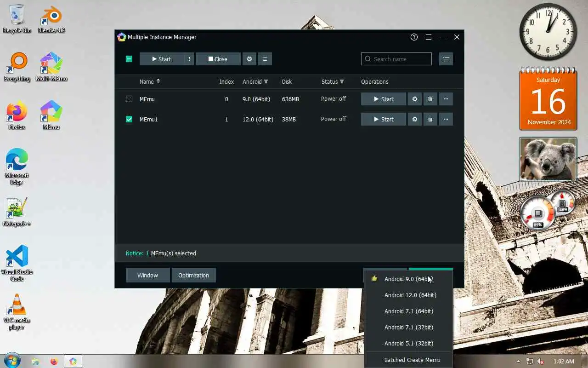588x368 pixels.
Task: Switch list view mode icon beside search
Action: 446,59
